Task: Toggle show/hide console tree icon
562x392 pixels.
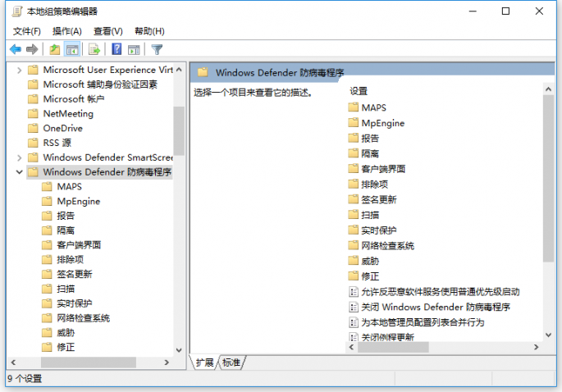Action: 72,49
